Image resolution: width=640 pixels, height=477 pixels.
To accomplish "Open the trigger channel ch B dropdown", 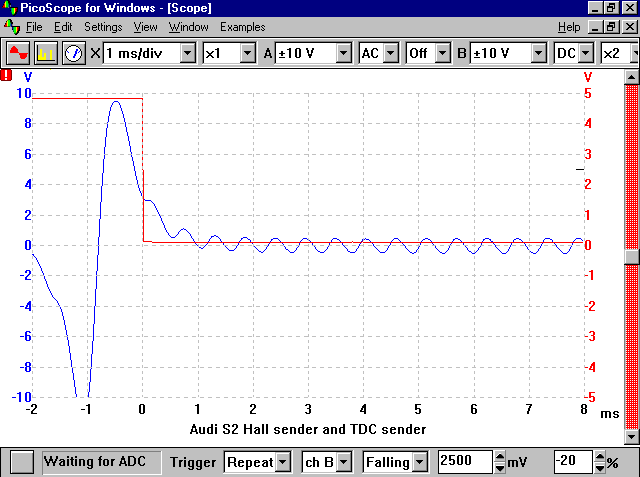I will pos(343,462).
